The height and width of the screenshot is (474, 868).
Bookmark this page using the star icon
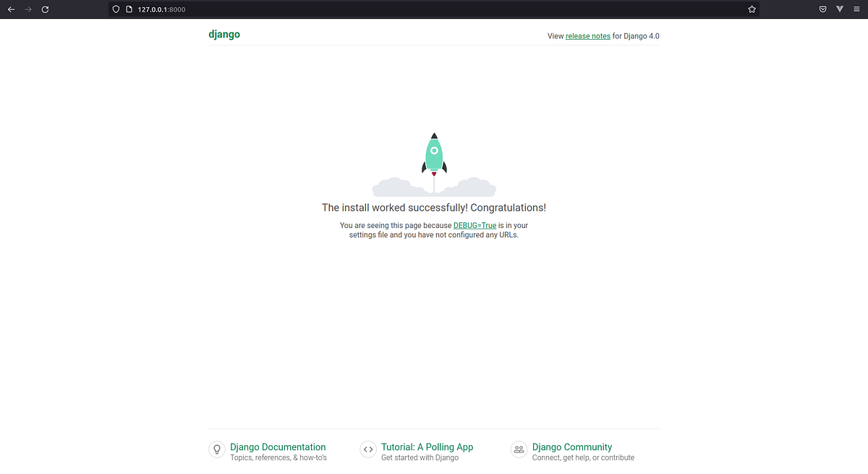pyautogui.click(x=752, y=9)
